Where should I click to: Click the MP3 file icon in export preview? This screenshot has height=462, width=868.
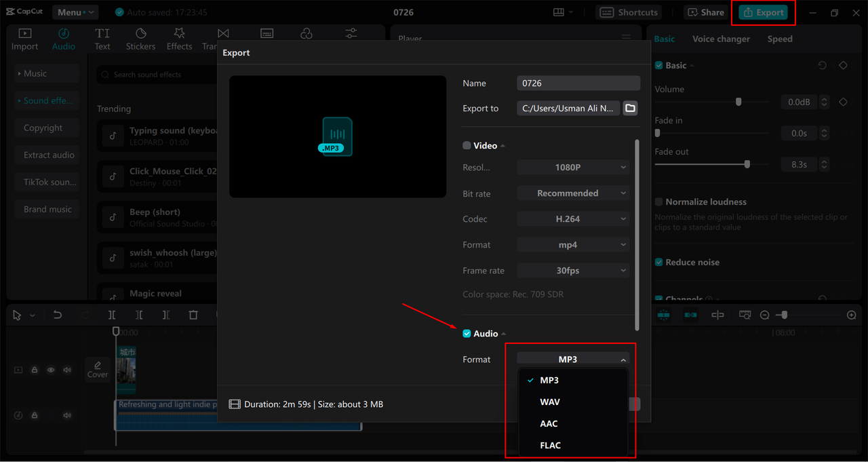[x=337, y=136]
